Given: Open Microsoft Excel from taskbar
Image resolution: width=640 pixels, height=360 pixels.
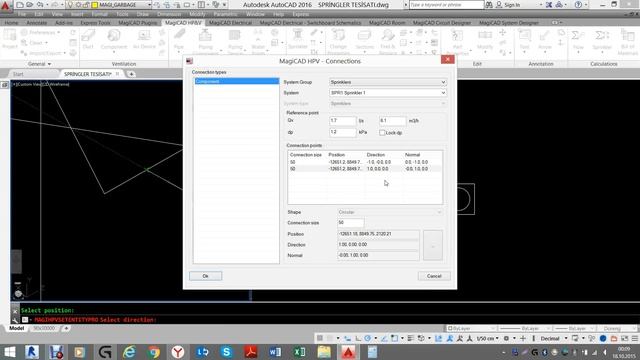Looking at the screenshot, I should click(300, 352).
